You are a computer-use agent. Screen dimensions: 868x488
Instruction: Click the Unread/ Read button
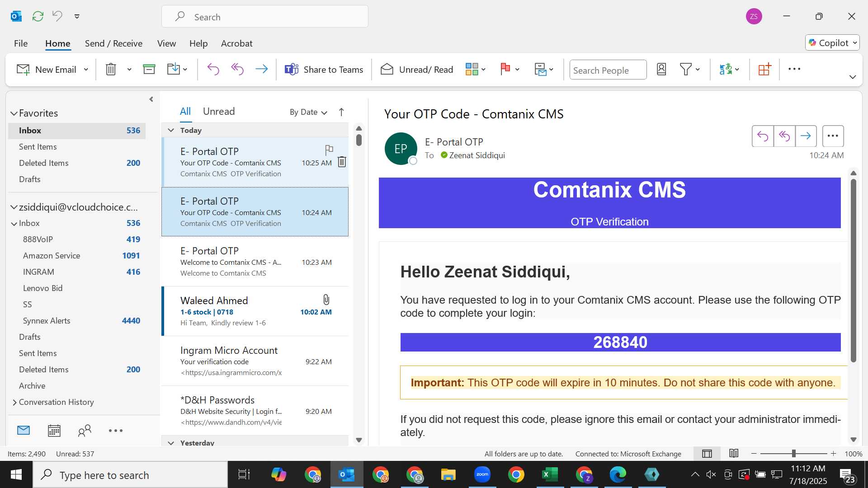[x=416, y=70]
